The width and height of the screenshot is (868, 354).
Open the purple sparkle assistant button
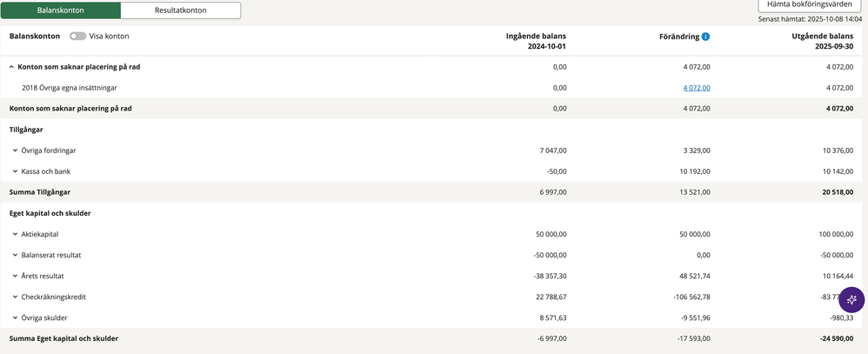click(851, 299)
